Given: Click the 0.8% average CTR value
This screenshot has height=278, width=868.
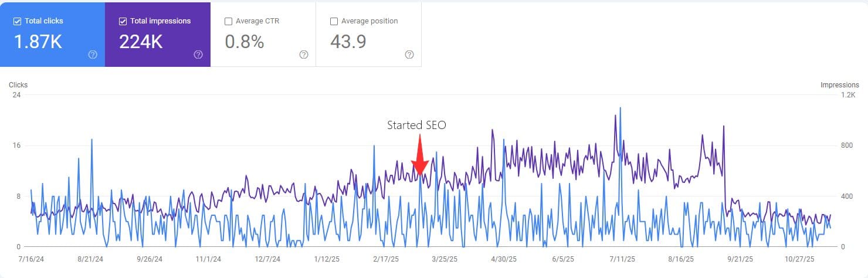Looking at the screenshot, I should (x=245, y=42).
